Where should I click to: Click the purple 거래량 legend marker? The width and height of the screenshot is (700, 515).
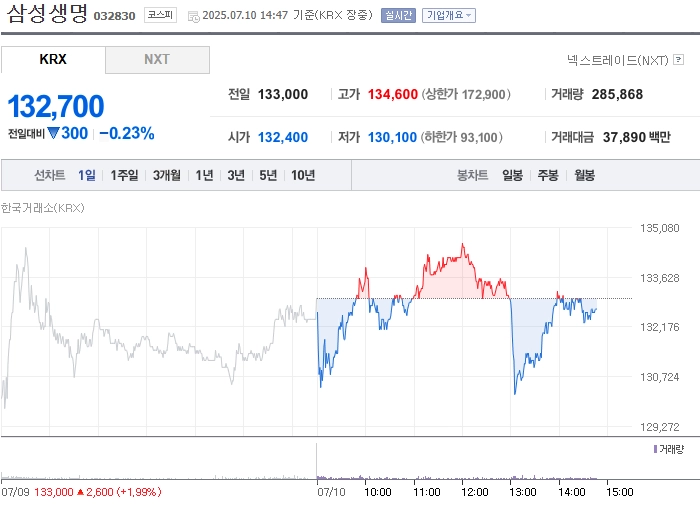coord(655,449)
